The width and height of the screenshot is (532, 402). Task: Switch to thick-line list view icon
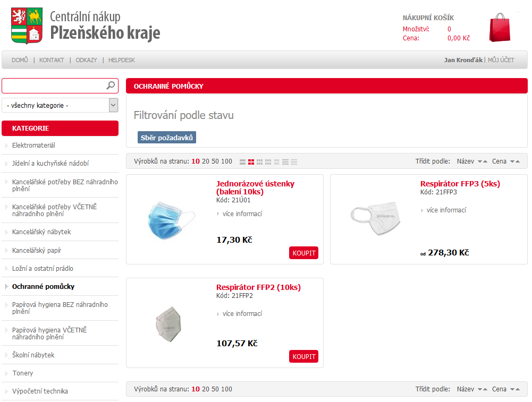(285, 162)
